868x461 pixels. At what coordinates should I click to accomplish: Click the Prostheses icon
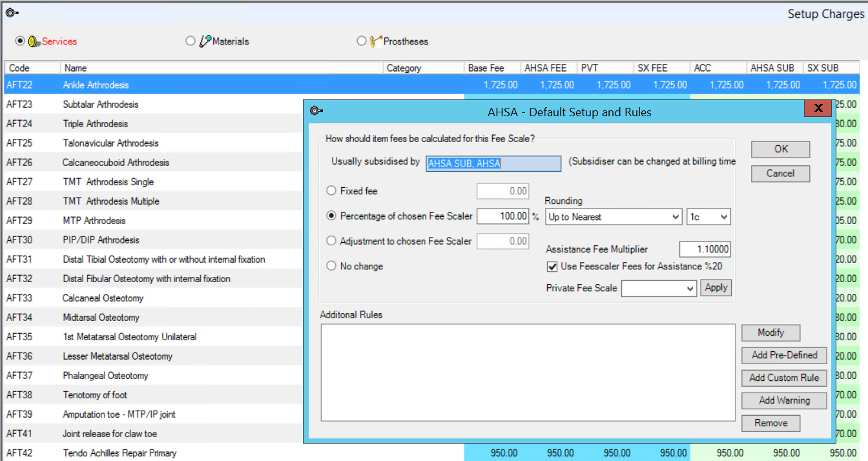376,41
